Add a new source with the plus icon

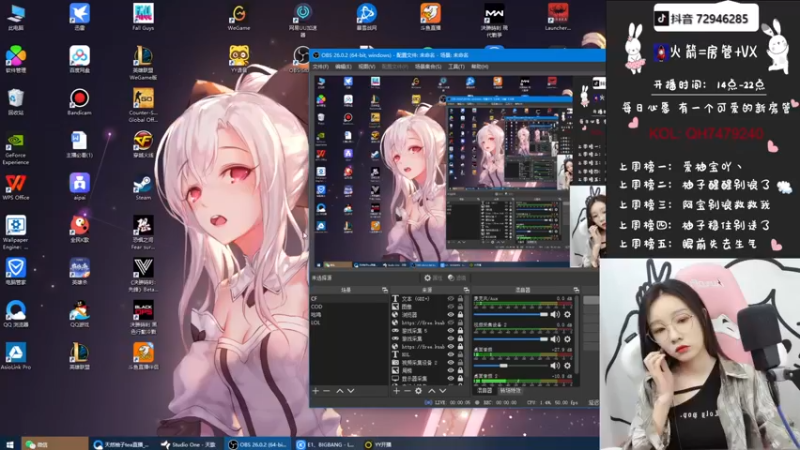point(396,391)
